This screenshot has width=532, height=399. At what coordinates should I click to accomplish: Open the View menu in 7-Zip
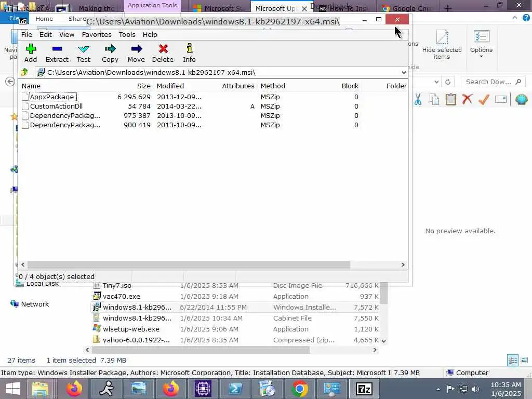click(x=66, y=35)
